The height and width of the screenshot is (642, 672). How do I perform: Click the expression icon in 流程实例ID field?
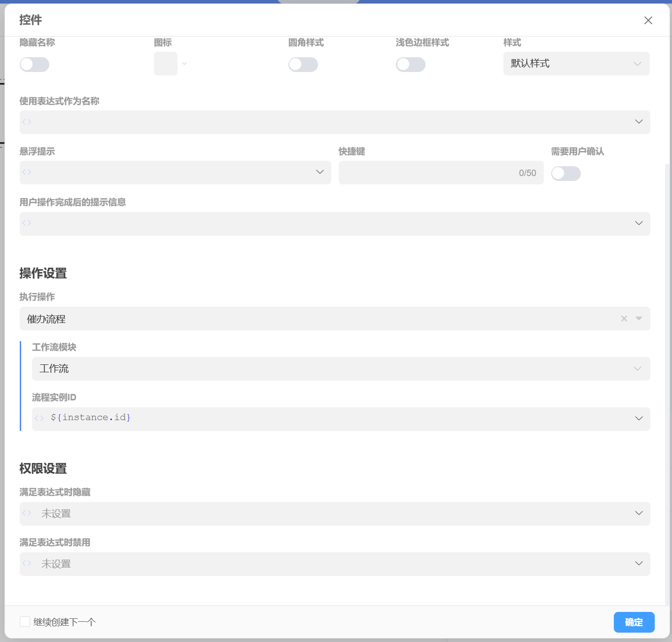tap(39, 418)
